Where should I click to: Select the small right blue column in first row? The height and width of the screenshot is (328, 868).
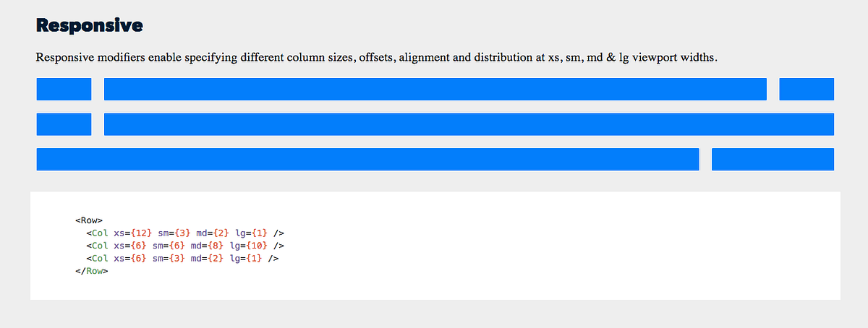[x=807, y=89]
